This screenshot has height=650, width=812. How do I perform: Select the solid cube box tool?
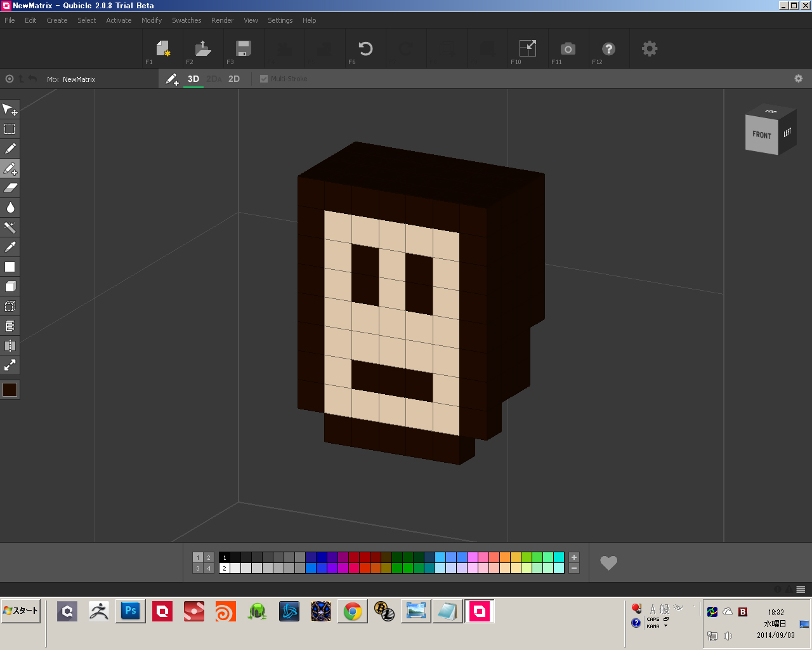pyautogui.click(x=10, y=287)
